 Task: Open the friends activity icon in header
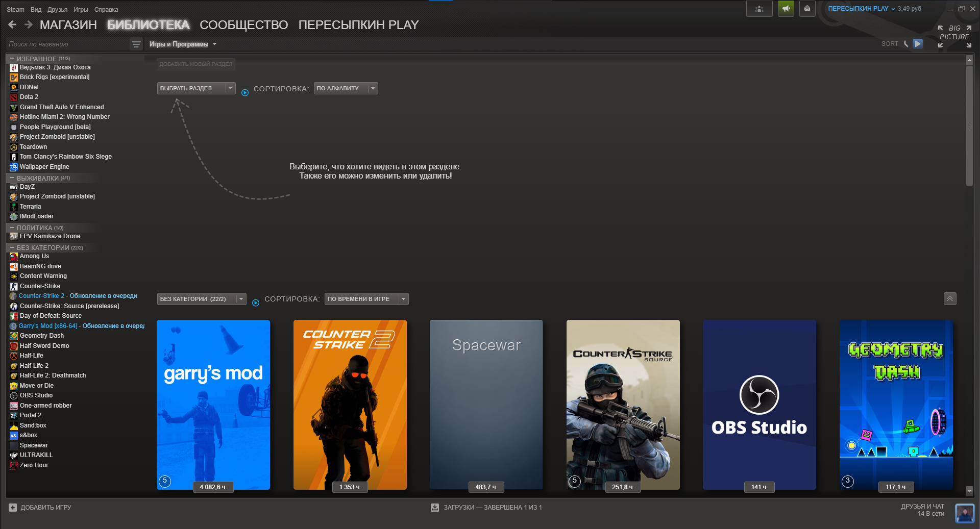(759, 9)
